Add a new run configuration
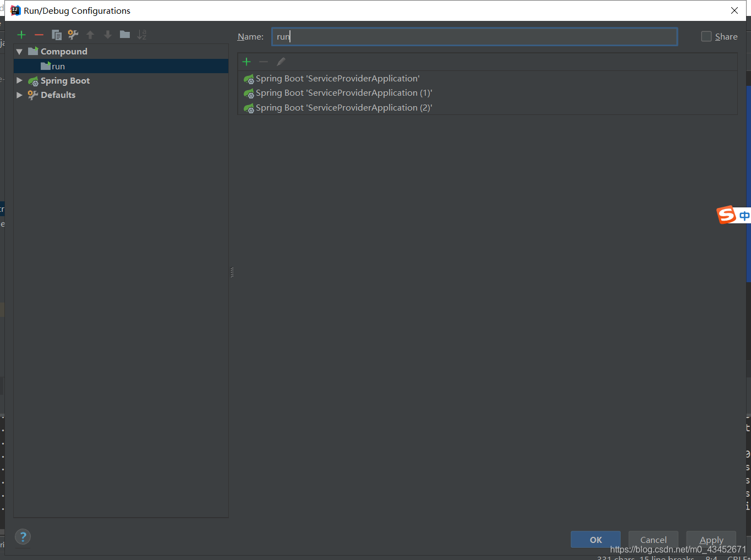The width and height of the screenshot is (751, 560). click(21, 35)
